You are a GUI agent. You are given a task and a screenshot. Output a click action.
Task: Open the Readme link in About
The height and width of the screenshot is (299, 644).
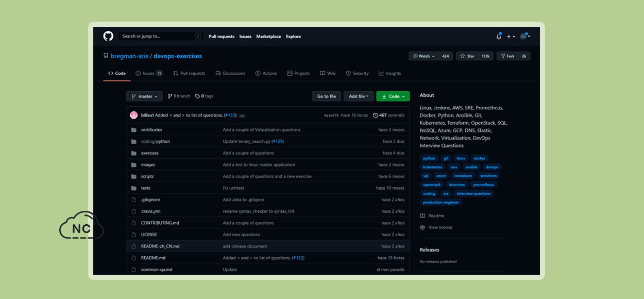coord(432,216)
